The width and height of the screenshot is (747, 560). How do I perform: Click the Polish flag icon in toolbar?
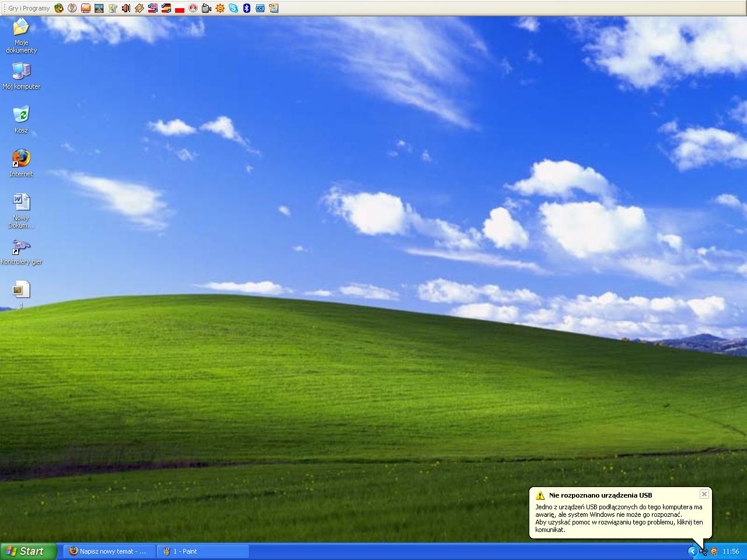[180, 8]
